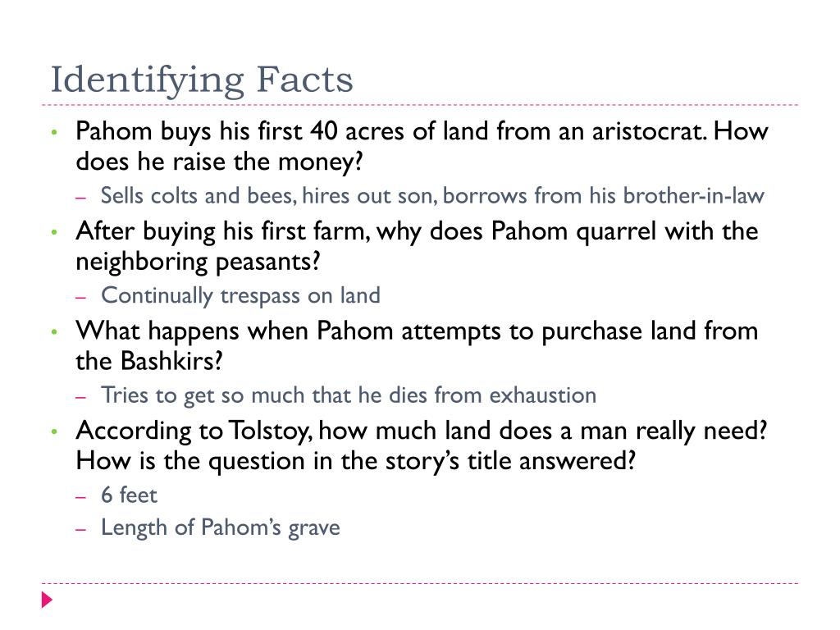Click the 'Tries to get so much' answer text
This screenshot has width=840, height=630.
[x=348, y=395]
